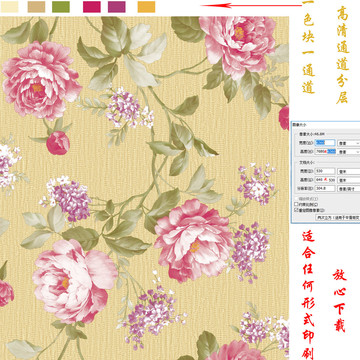Select the purple magenta color block
The image size is (360, 360).
coord(117,7)
